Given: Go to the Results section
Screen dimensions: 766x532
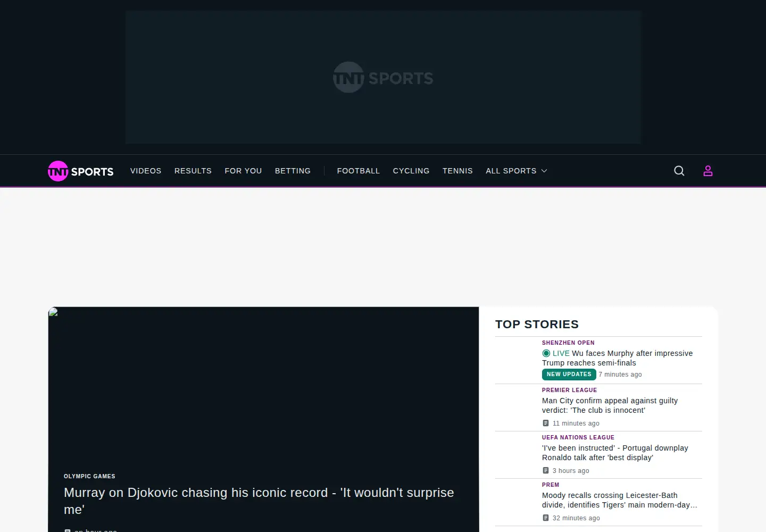Looking at the screenshot, I should point(193,171).
